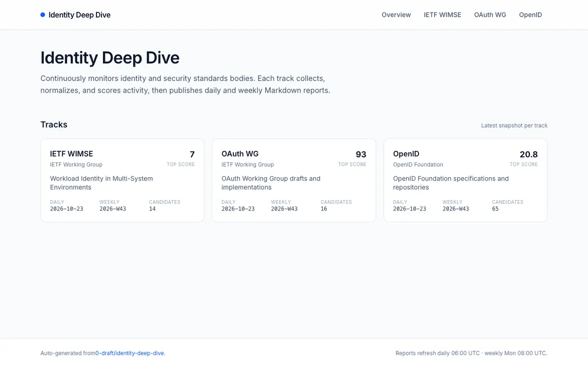Open the OpenID track card title
588x368 pixels.
click(x=406, y=154)
